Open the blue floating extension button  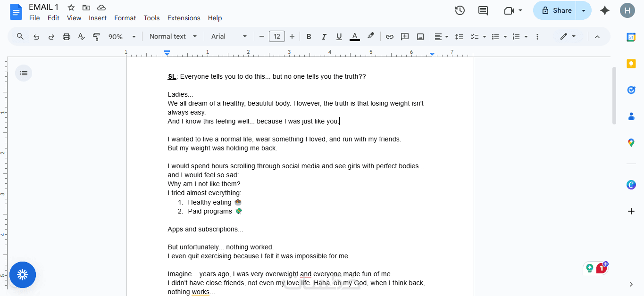(x=23, y=275)
